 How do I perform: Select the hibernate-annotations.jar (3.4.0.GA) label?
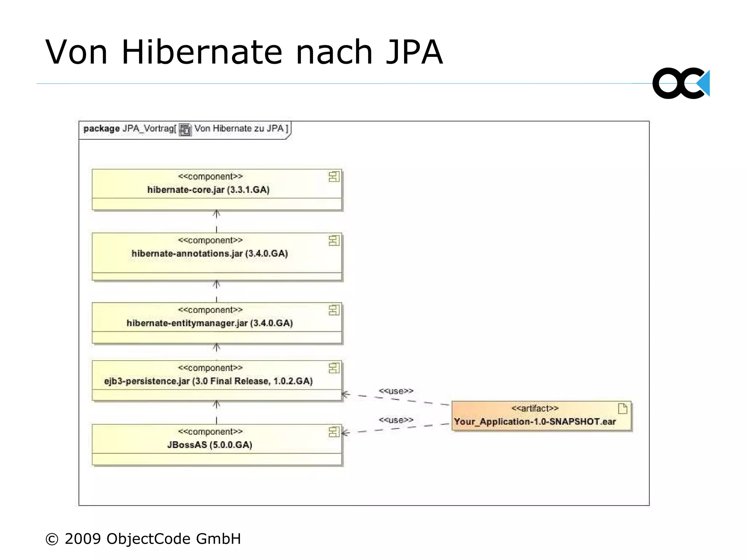(x=210, y=254)
